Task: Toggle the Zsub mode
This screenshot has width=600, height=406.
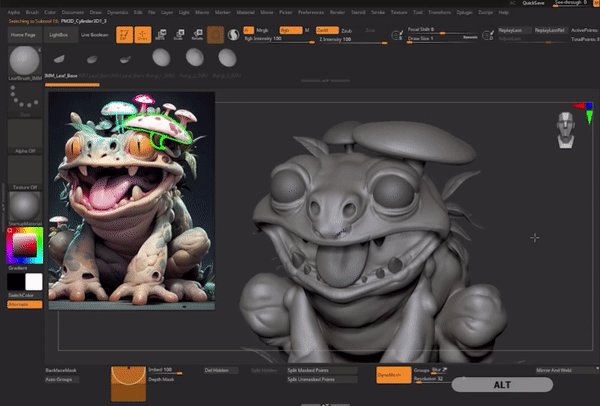Action: pos(346,31)
